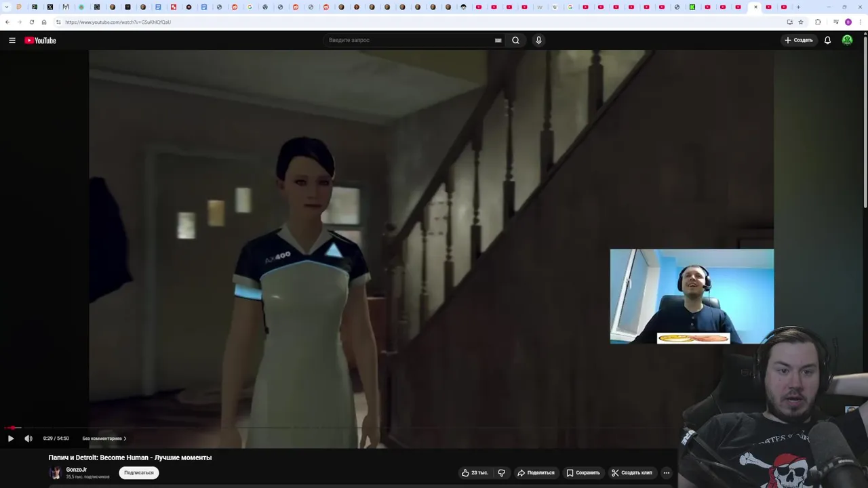Click the install app icon in address bar
This screenshot has width=868, height=488.
click(789, 22)
